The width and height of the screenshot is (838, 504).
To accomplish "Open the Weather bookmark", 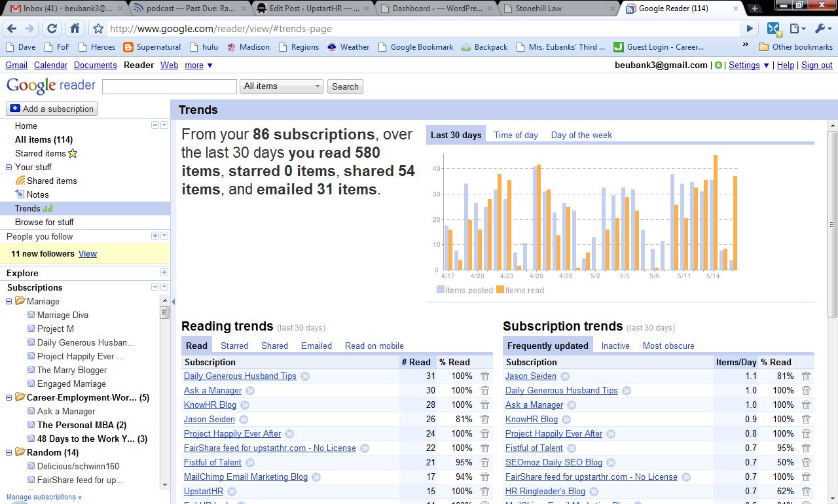I will 348,47.
